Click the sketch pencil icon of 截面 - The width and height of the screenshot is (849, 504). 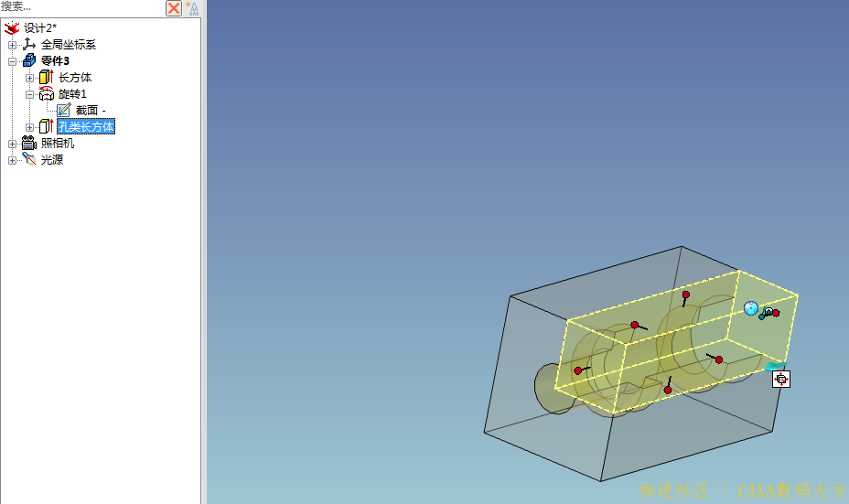click(x=64, y=111)
